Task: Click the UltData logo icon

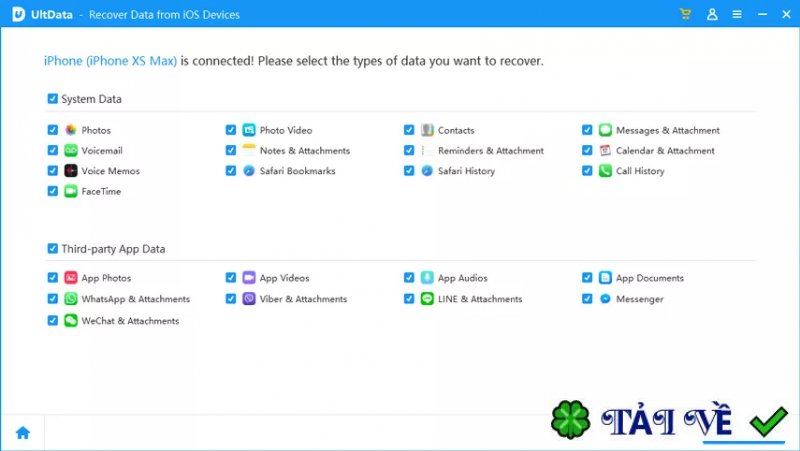Action: tap(18, 14)
